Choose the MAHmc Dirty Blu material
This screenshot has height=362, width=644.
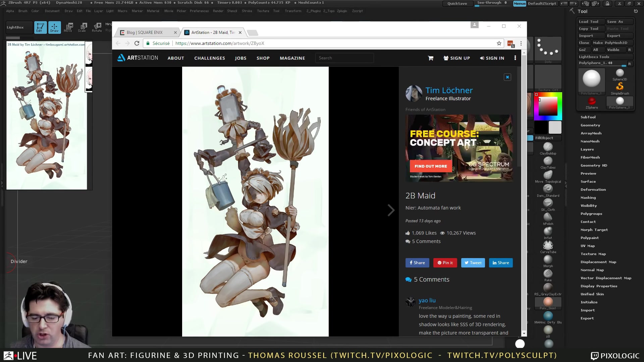(548, 316)
